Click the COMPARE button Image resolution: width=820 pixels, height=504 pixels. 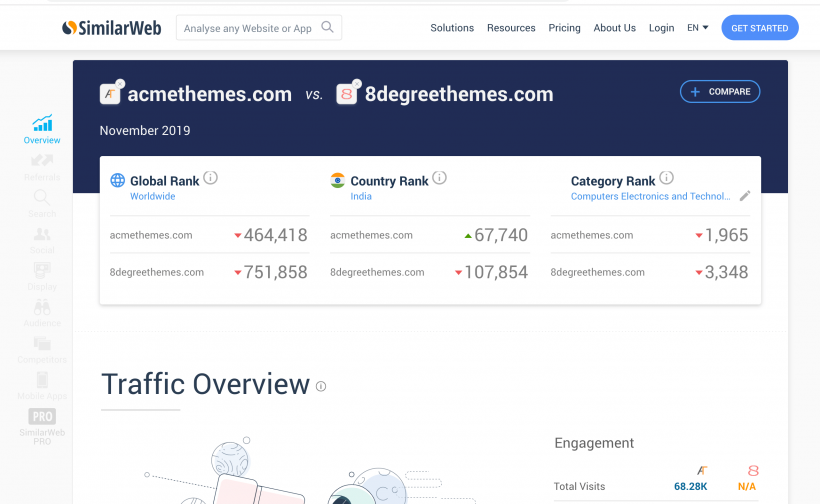(x=720, y=91)
